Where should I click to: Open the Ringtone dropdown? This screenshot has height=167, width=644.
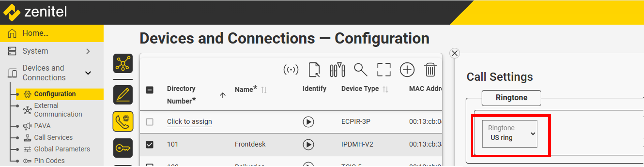coord(509,134)
